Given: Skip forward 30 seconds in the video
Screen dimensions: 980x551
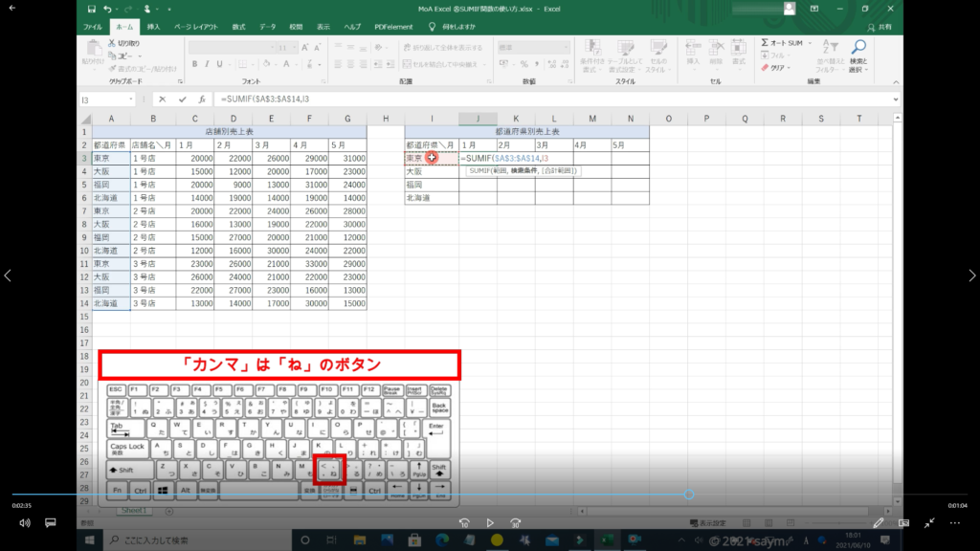Looking at the screenshot, I should [x=515, y=523].
